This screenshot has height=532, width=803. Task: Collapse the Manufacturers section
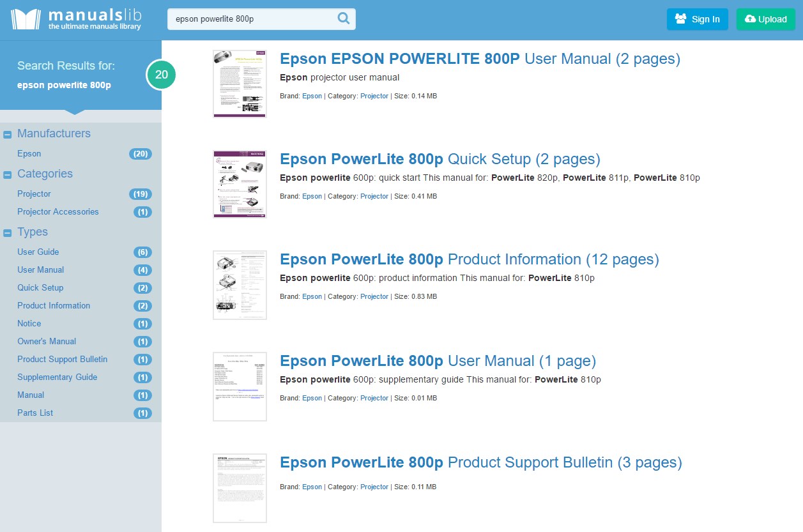[x=8, y=134]
